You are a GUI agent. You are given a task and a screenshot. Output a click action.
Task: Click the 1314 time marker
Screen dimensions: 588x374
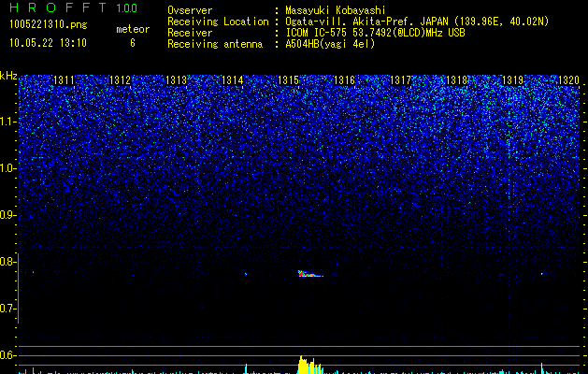tap(233, 80)
